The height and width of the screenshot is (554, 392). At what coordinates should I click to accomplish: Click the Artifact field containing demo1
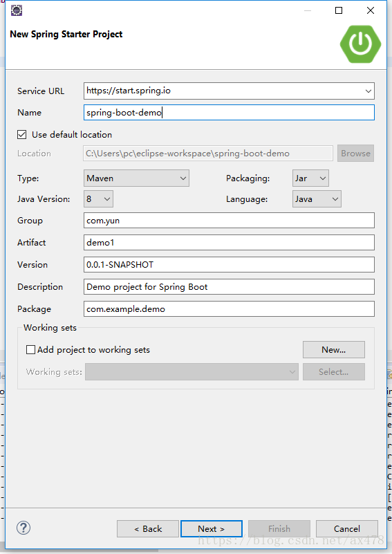(229, 242)
